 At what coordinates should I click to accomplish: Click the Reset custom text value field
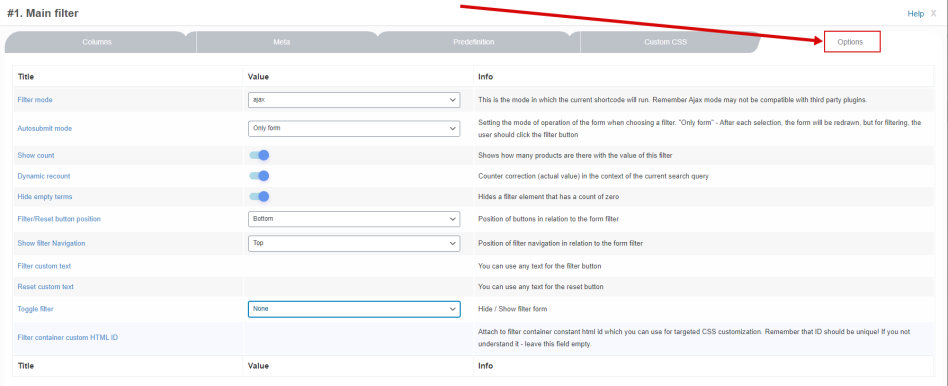click(x=358, y=287)
